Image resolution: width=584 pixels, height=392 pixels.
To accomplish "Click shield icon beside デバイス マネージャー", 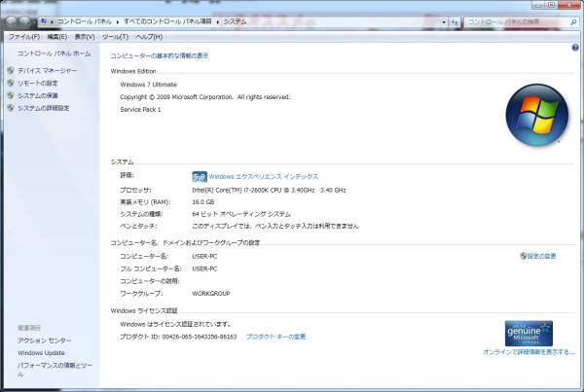I will point(11,70).
